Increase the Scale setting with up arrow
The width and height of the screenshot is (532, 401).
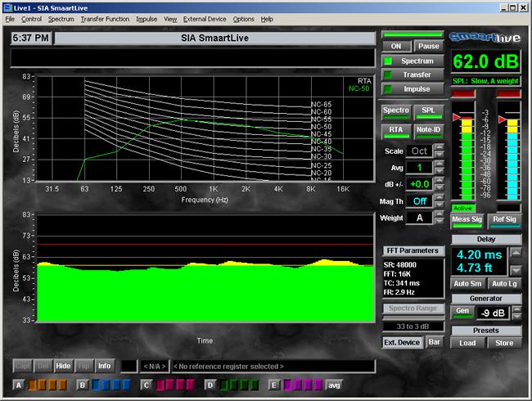[439, 147]
